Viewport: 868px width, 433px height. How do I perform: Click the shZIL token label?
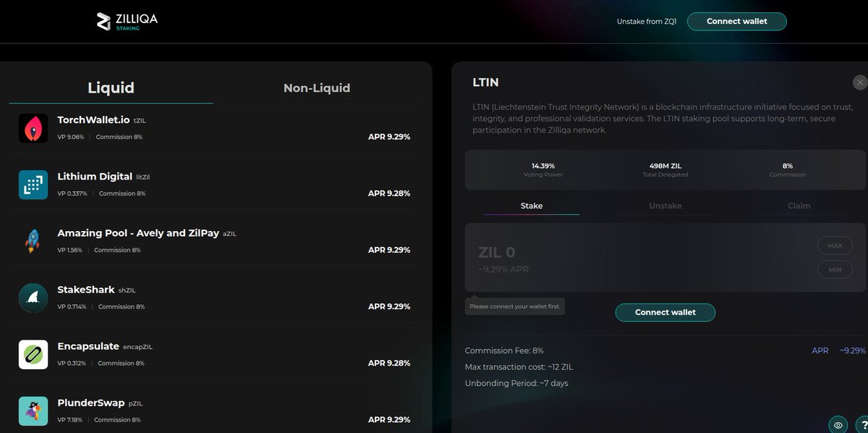pos(127,290)
